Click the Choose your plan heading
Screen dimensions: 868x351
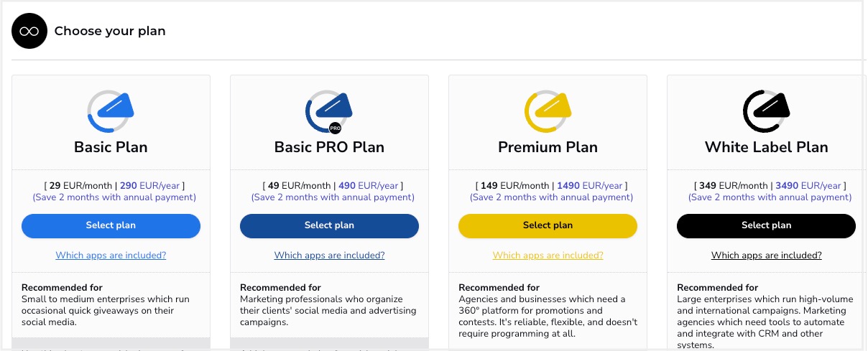[110, 31]
